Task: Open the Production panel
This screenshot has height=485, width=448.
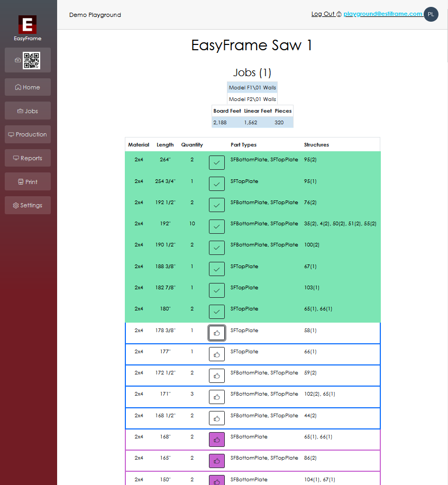Action: [x=28, y=134]
